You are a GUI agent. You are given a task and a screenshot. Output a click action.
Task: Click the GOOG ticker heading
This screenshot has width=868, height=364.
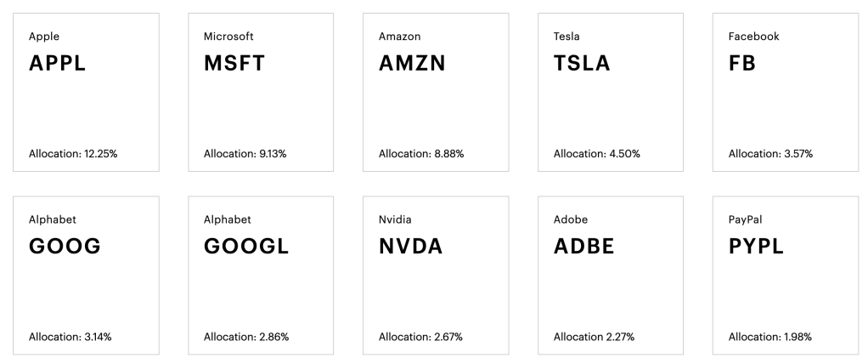[65, 247]
